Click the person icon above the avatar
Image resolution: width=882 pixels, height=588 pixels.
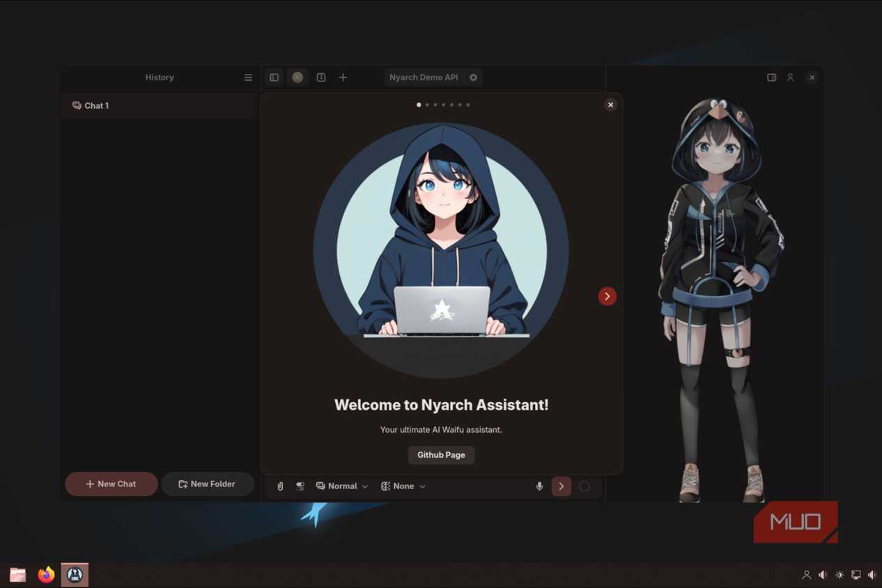(790, 77)
